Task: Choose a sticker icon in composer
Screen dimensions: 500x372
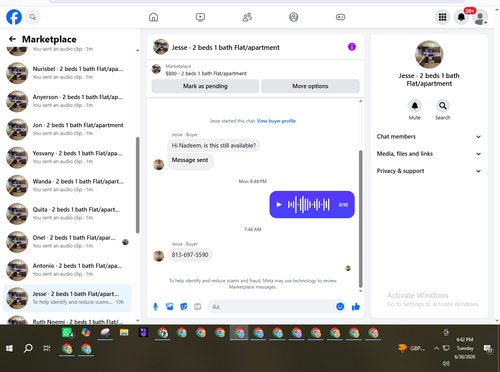Action: (184, 307)
